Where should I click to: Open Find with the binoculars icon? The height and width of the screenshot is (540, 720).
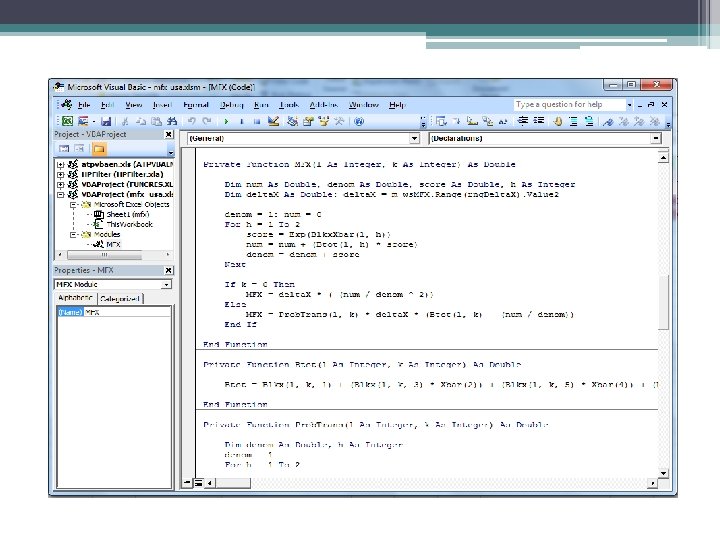[x=172, y=121]
